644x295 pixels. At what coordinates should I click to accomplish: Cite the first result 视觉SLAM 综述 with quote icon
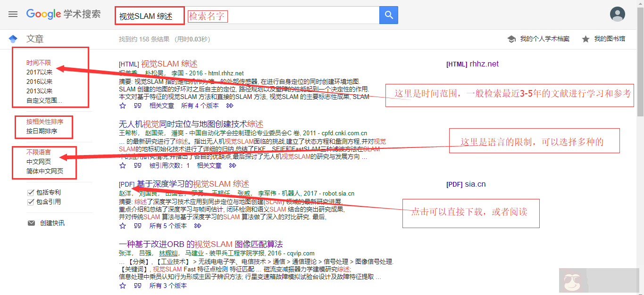point(138,106)
